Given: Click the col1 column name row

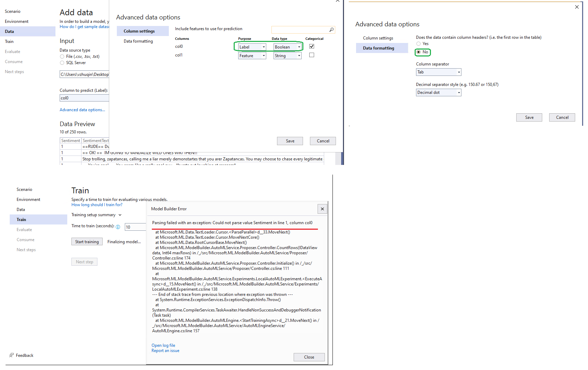Looking at the screenshot, I should point(179,55).
